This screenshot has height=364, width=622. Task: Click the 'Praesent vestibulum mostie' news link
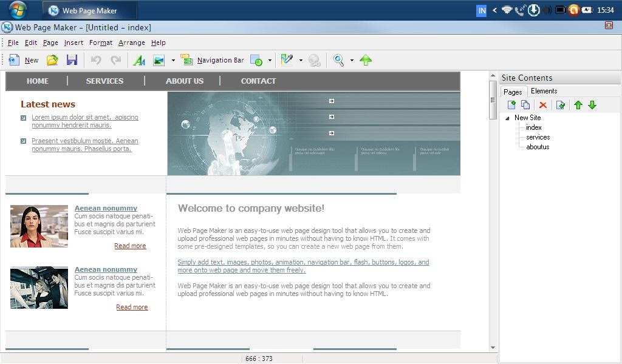click(85, 145)
